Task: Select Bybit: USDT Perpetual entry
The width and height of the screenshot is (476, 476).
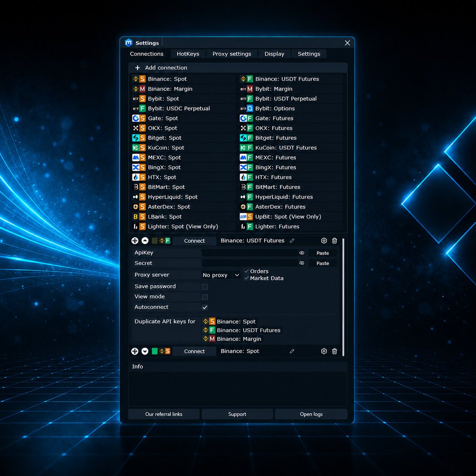Action: 291,99
